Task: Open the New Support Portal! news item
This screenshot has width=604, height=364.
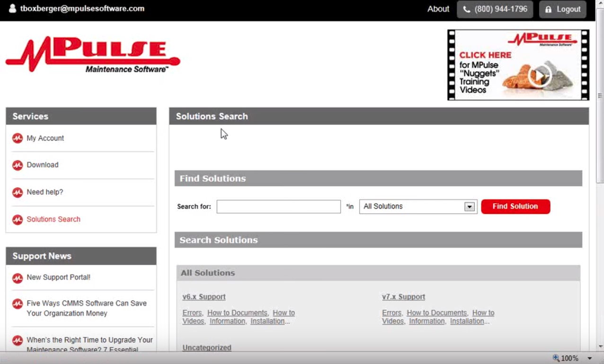Action: tap(59, 277)
